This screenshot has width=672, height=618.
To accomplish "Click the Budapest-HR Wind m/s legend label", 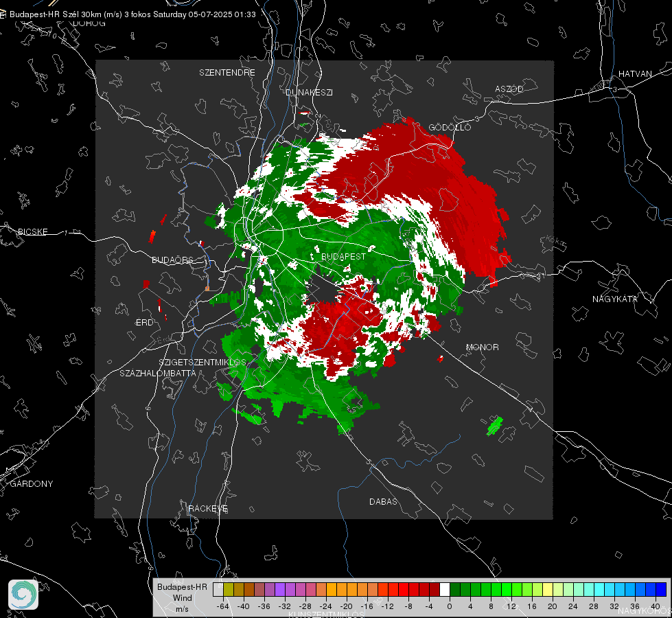I will pyautogui.click(x=182, y=597).
